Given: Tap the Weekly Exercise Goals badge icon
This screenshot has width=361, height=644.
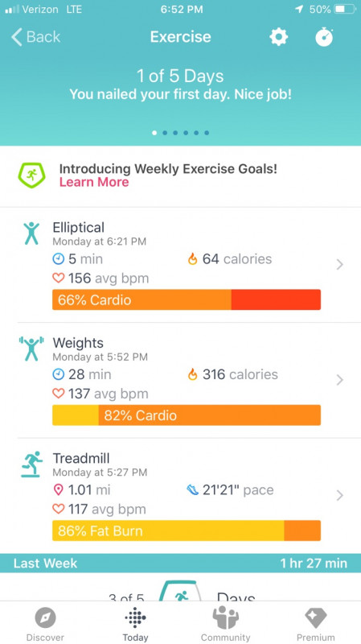Looking at the screenshot, I should [x=31, y=175].
